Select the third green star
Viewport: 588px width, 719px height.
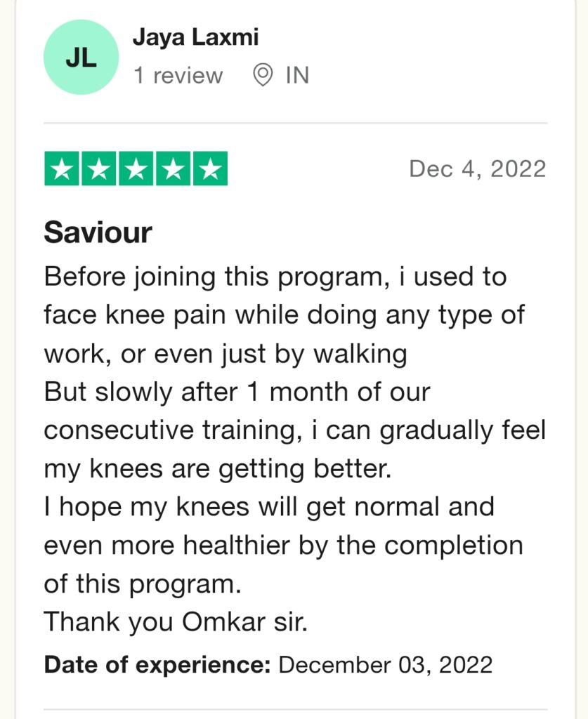click(136, 169)
